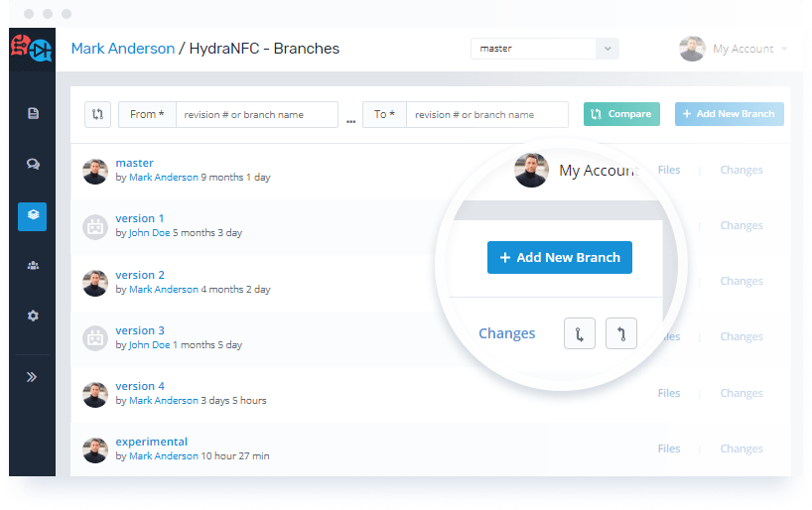Click Changes link in version 1 row
This screenshot has width=812, height=510.
742,225
